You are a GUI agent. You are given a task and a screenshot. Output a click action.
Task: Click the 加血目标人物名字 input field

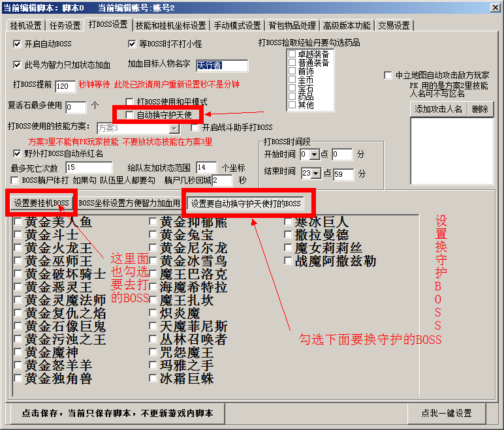pos(222,66)
